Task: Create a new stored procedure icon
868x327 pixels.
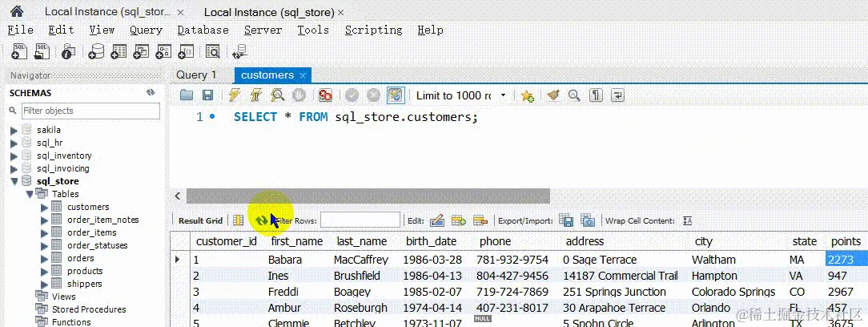Action: tap(163, 51)
